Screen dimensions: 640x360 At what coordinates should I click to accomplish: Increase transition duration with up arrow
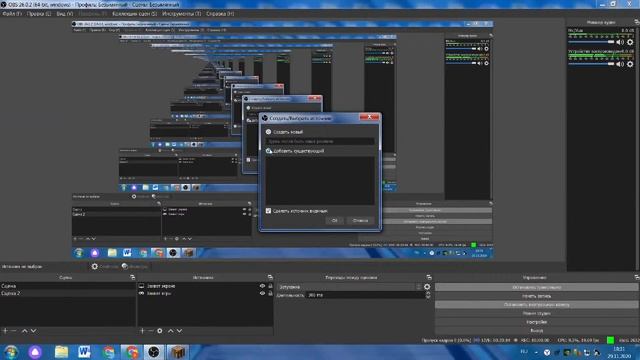(x=428, y=293)
